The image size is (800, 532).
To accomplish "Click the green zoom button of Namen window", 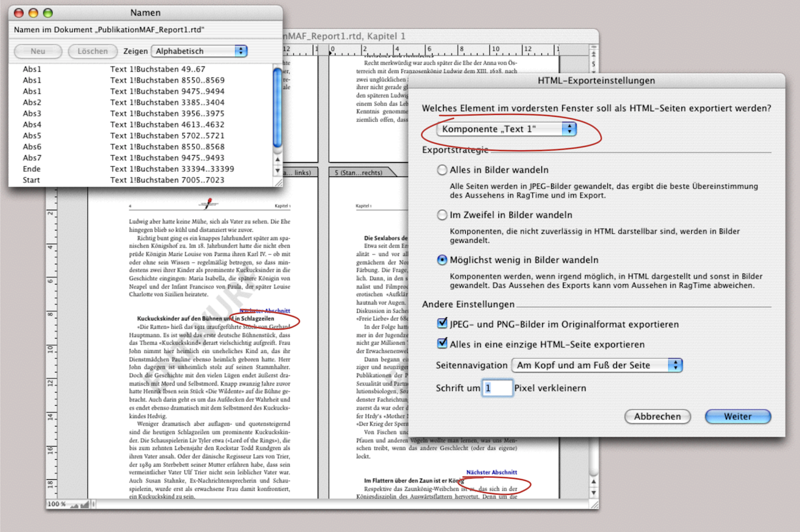I will point(48,13).
